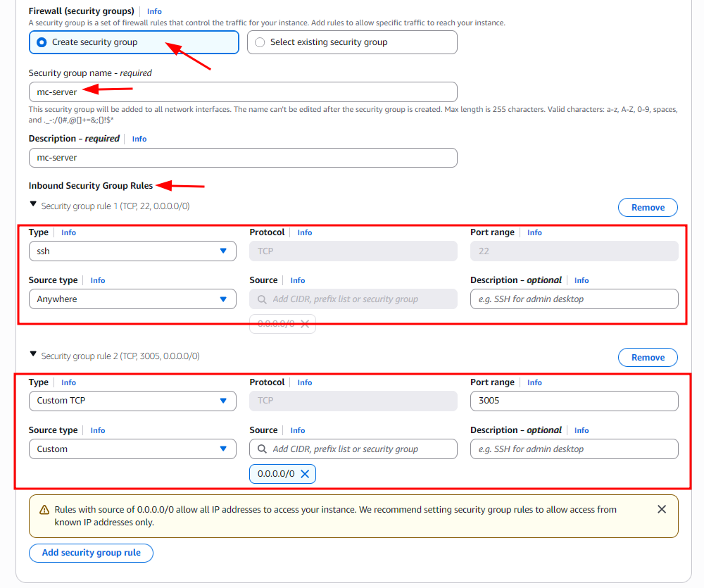Viewport: 704px width, 588px height.
Task: Remove security group rule 1
Action: point(647,208)
